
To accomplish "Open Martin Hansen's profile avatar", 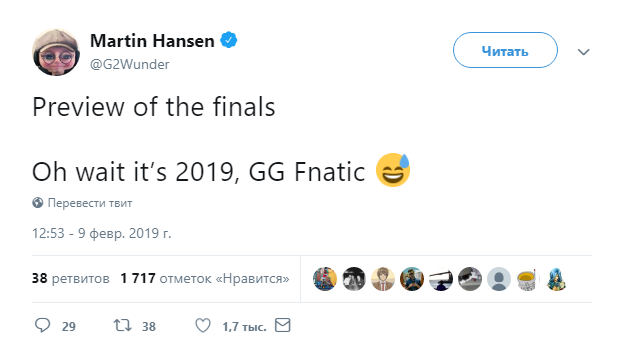I will (x=56, y=52).
